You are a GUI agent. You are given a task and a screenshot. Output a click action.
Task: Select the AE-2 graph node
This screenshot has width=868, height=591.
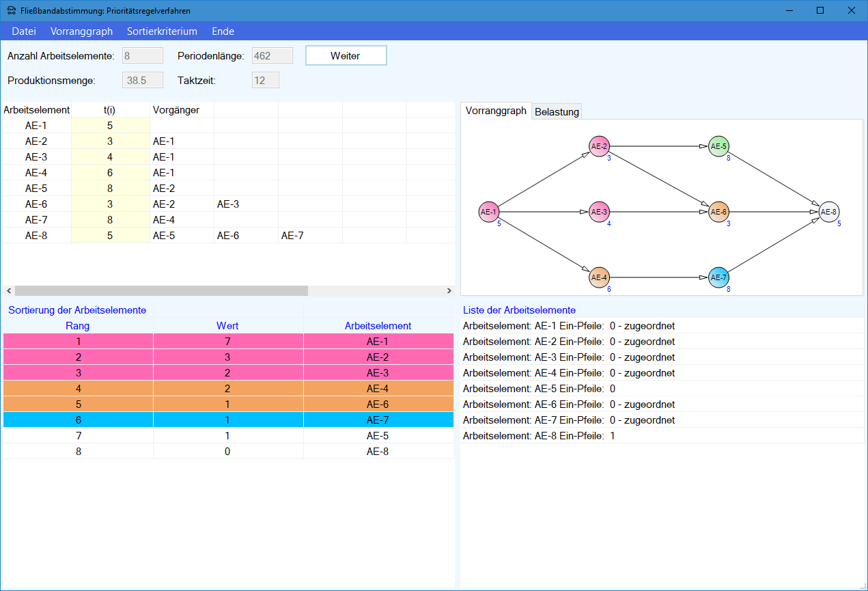(599, 146)
